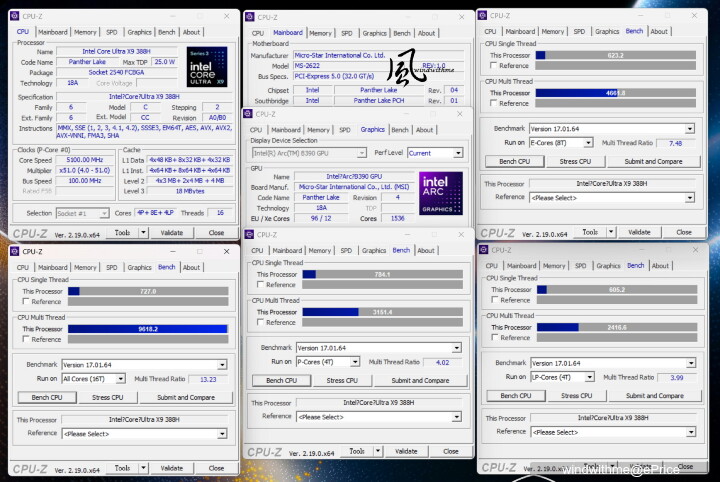Click the CPU-Z title icon of the CPU tab window
The width and height of the screenshot is (720, 482).
[x=15, y=16]
